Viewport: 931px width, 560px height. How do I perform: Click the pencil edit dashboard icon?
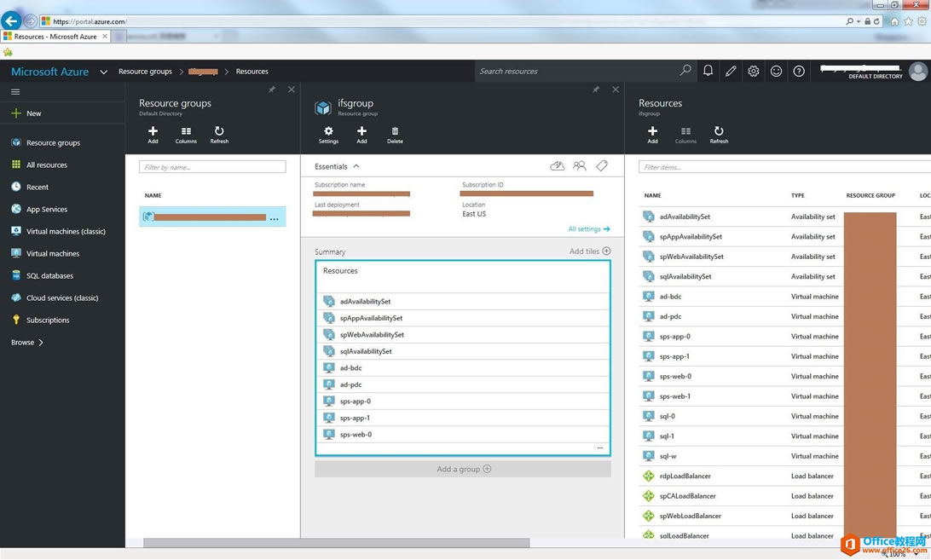(731, 72)
